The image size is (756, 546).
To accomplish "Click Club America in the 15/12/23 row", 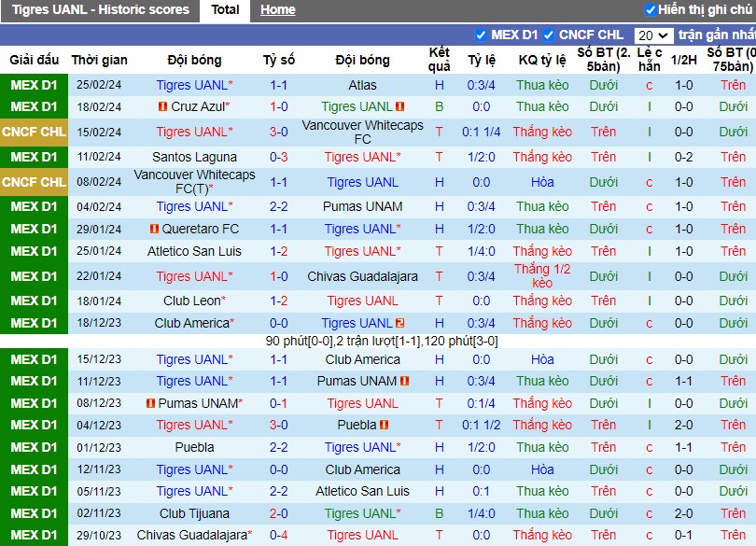I will click(362, 359).
